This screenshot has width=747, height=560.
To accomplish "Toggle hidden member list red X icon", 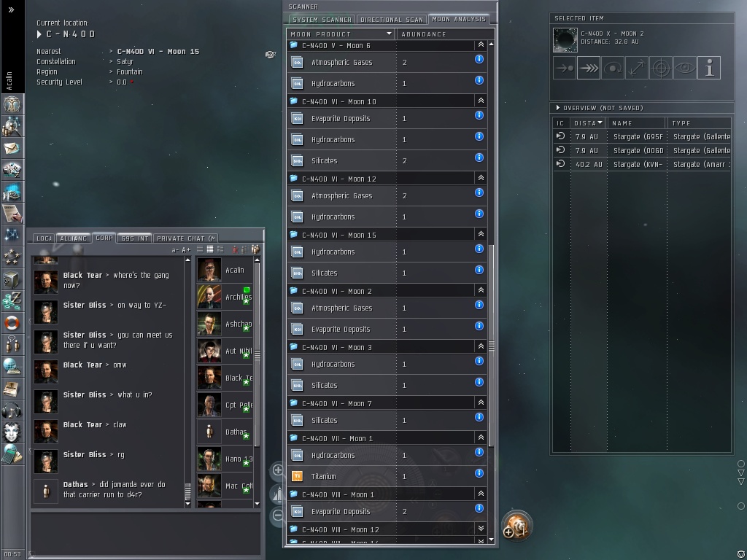I will point(235,249).
